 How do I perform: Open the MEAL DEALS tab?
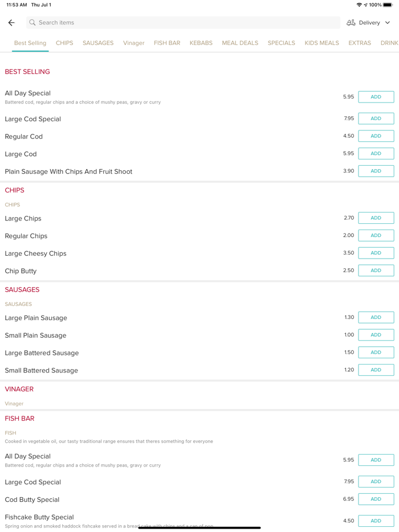(x=240, y=43)
